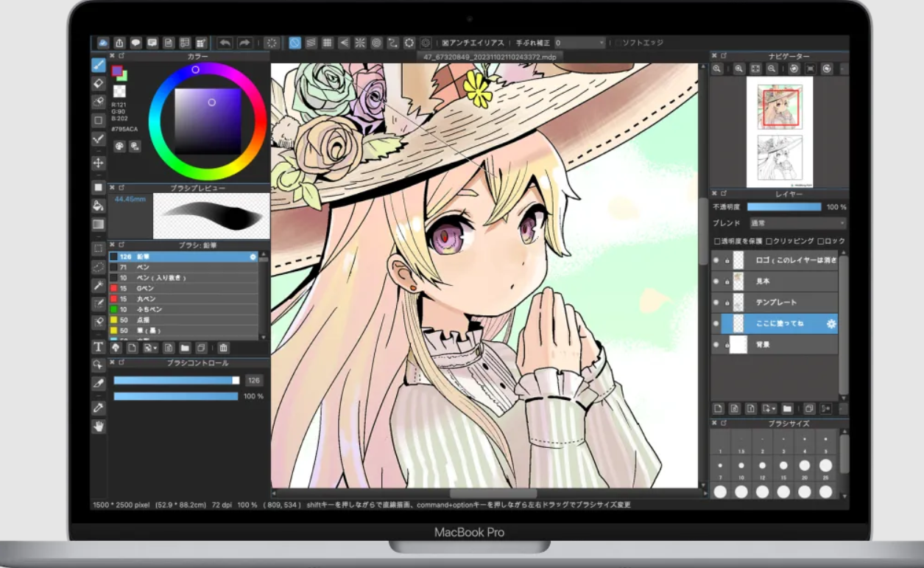Viewport: 924px width, 568px height.
Task: Hide the 背景 layer's visibility
Action: click(716, 344)
